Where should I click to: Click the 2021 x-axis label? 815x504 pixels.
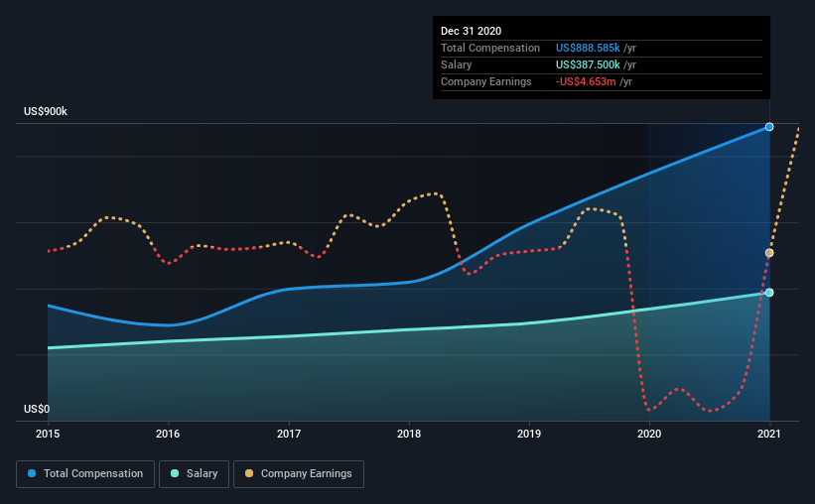pyautogui.click(x=769, y=434)
